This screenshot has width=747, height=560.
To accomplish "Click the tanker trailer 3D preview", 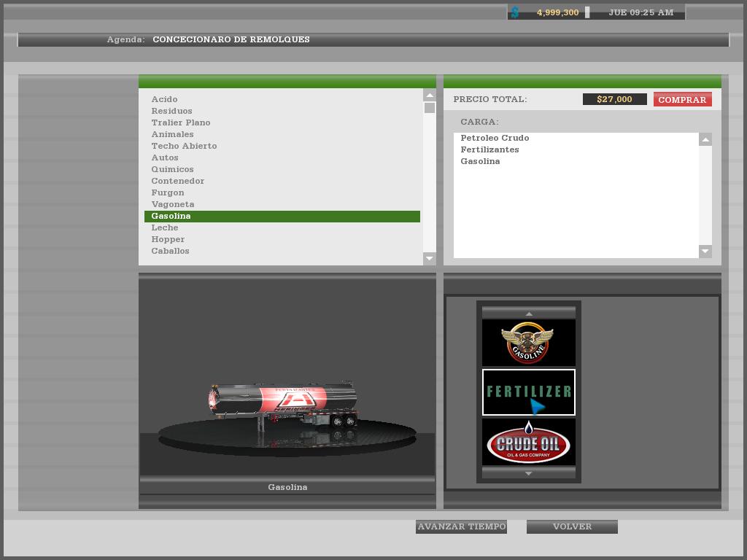I will [284, 404].
